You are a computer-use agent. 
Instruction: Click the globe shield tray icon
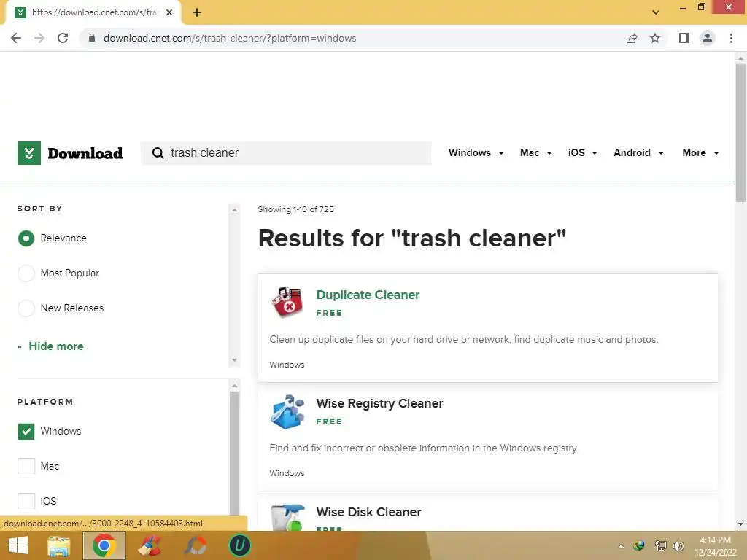pos(639,545)
